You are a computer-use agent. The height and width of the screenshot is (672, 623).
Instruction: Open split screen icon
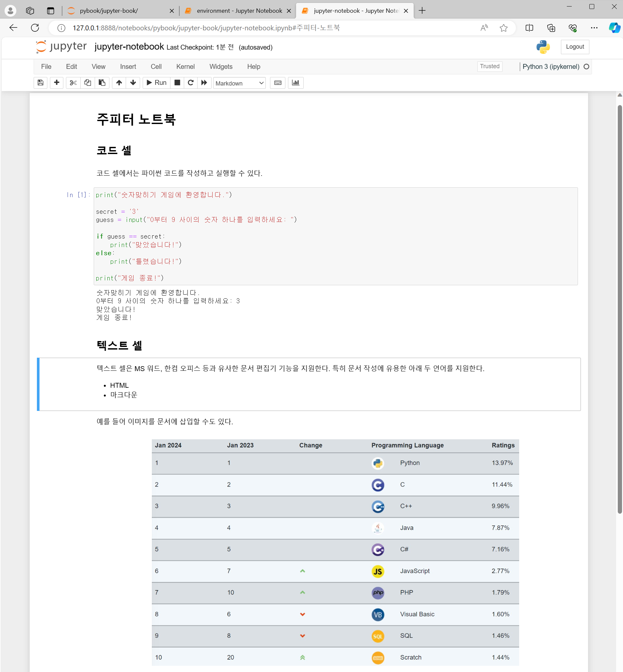(x=529, y=28)
